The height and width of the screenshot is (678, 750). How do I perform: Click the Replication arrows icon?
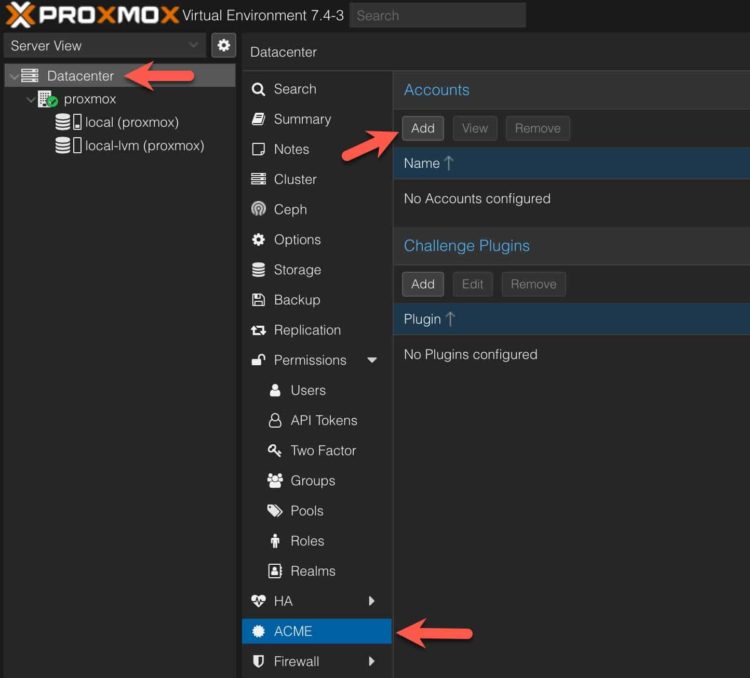pyautogui.click(x=258, y=330)
